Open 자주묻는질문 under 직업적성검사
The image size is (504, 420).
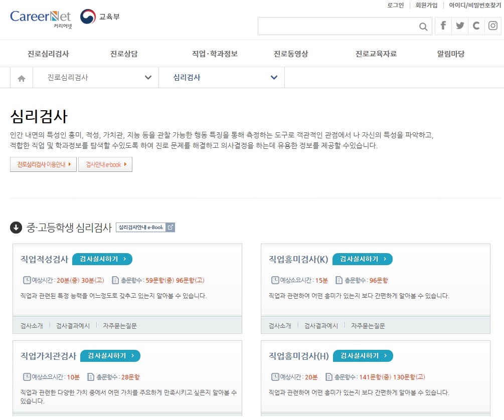click(120, 326)
